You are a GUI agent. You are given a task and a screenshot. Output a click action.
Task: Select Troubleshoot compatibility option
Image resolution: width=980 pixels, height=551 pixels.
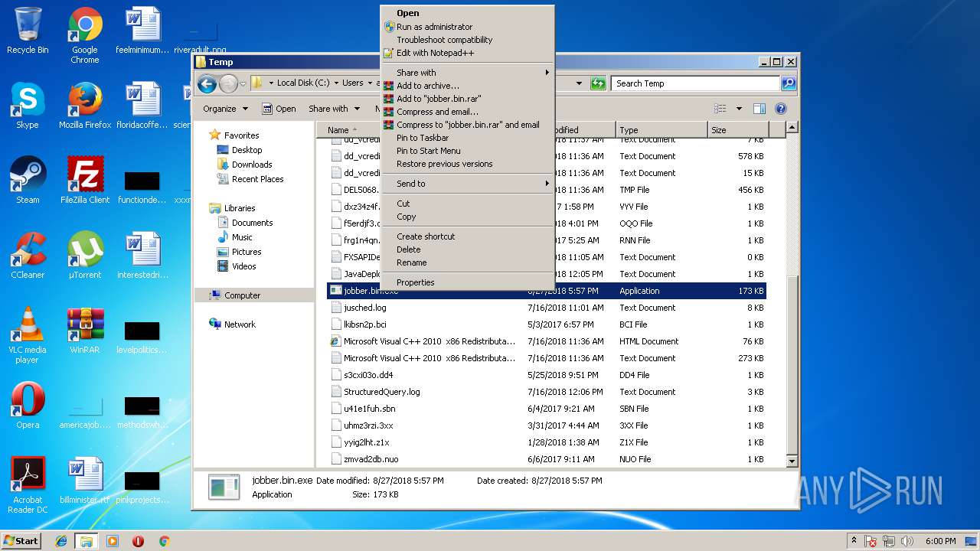coord(467,40)
